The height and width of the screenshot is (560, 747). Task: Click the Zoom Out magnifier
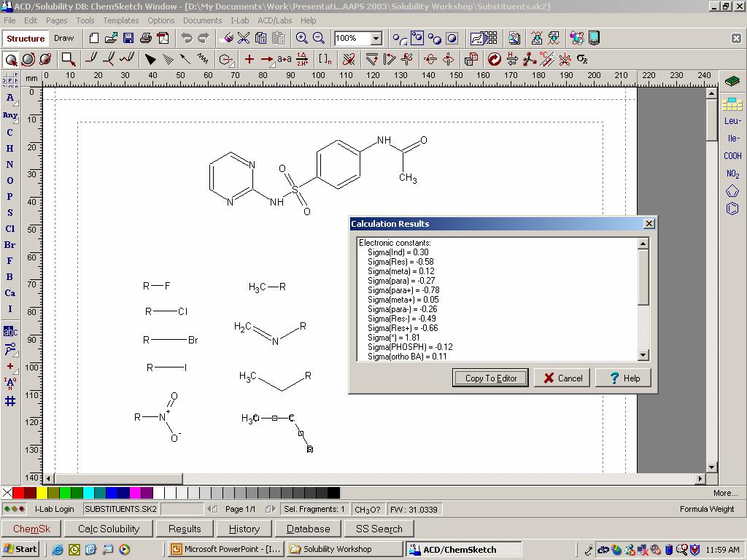coord(319,38)
